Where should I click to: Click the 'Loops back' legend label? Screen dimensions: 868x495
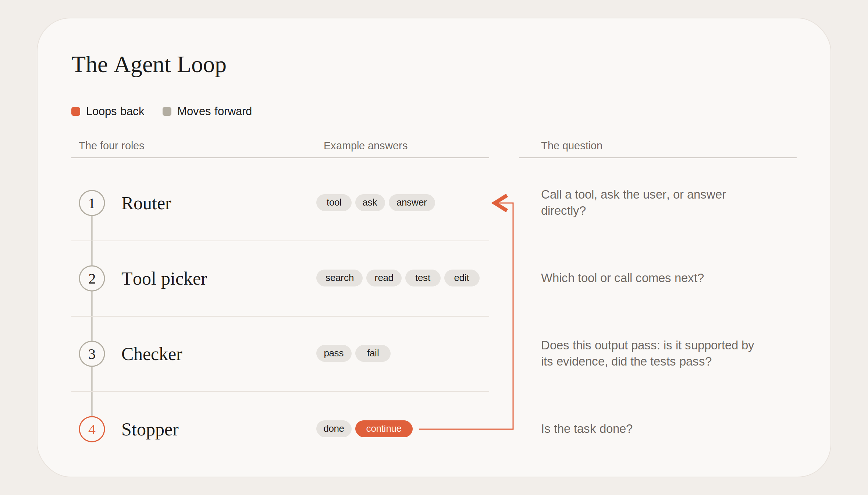pyautogui.click(x=115, y=111)
